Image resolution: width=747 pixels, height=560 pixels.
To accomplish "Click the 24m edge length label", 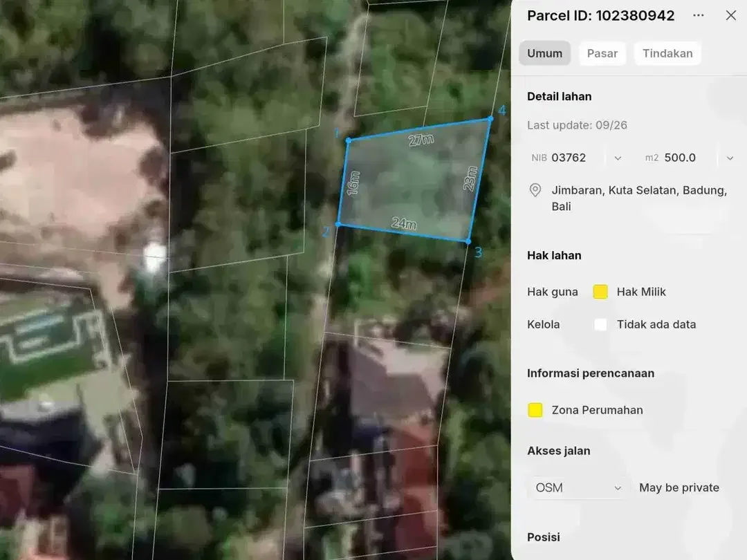I will click(404, 223).
